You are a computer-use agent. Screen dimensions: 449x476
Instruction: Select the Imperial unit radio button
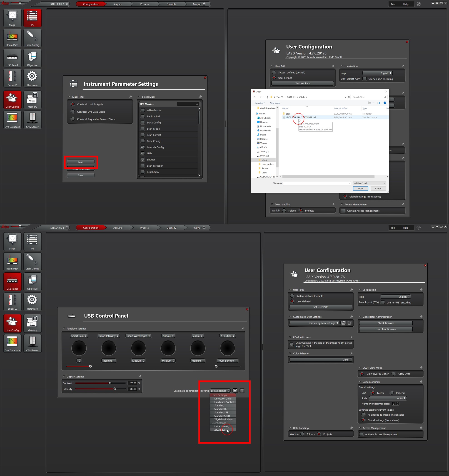click(x=392, y=393)
